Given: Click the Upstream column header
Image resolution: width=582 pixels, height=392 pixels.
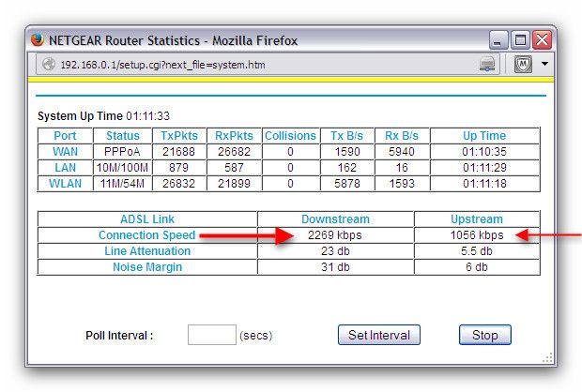Looking at the screenshot, I should click(x=477, y=219).
